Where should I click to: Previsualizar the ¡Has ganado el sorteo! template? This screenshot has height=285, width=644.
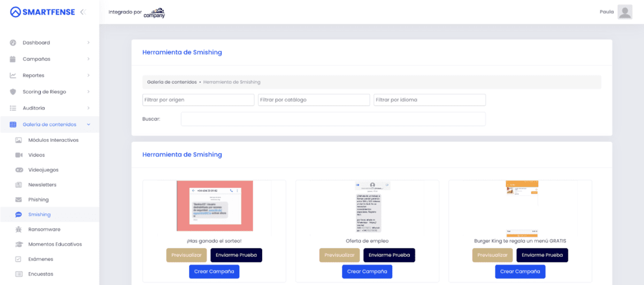pos(186,255)
